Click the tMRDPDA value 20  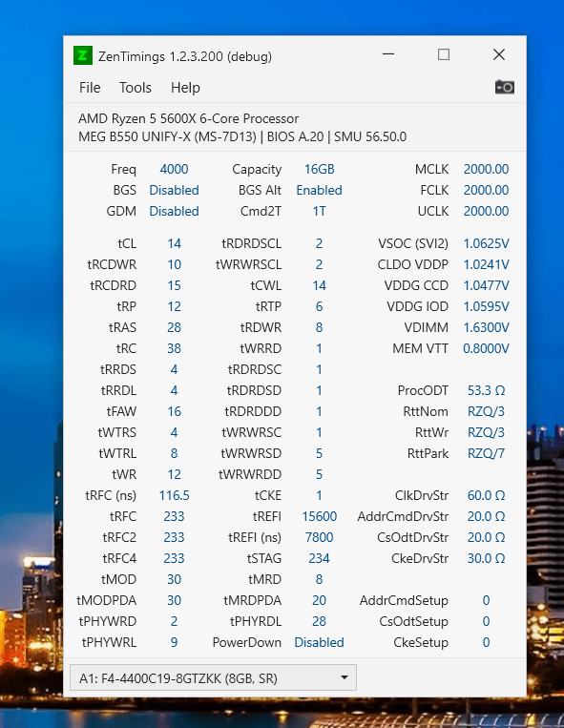coord(319,600)
